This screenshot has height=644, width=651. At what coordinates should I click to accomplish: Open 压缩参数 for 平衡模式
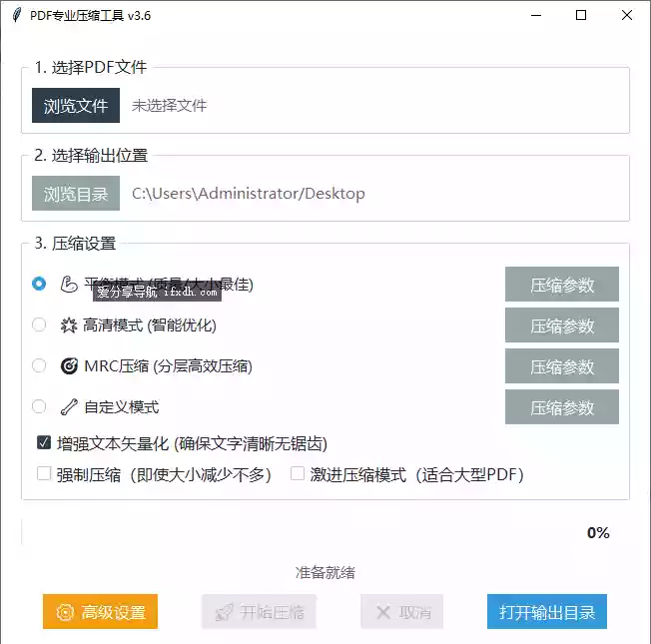point(561,285)
